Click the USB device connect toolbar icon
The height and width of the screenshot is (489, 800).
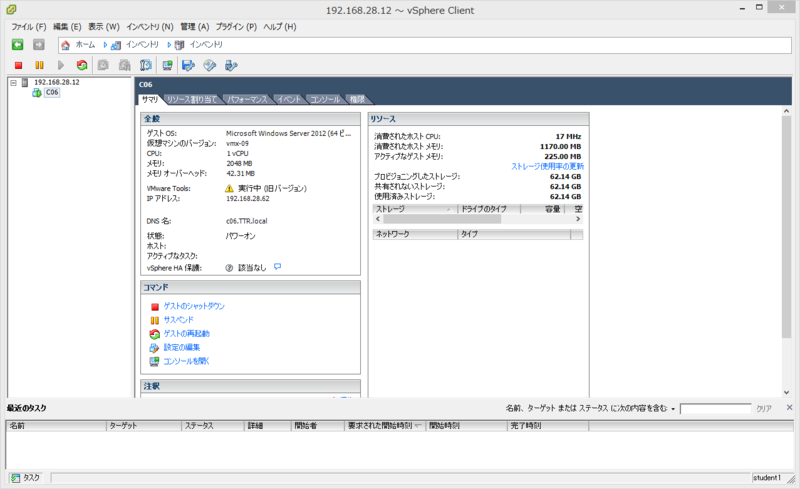[231, 65]
